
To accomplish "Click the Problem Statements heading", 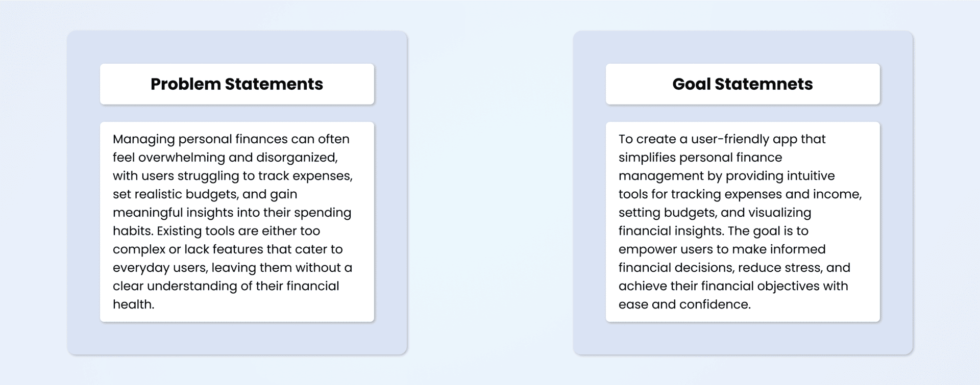I will pos(236,84).
